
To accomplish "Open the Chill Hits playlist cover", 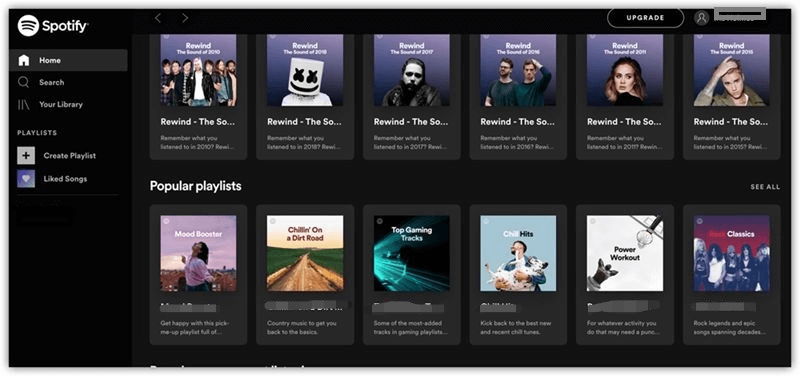I will 518,253.
